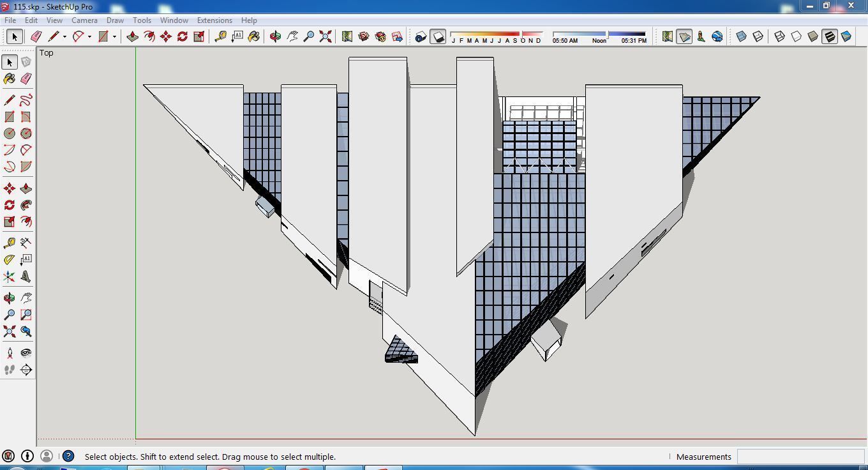Toggle terrain display button
This screenshot has height=470, width=868.
pyautogui.click(x=684, y=37)
